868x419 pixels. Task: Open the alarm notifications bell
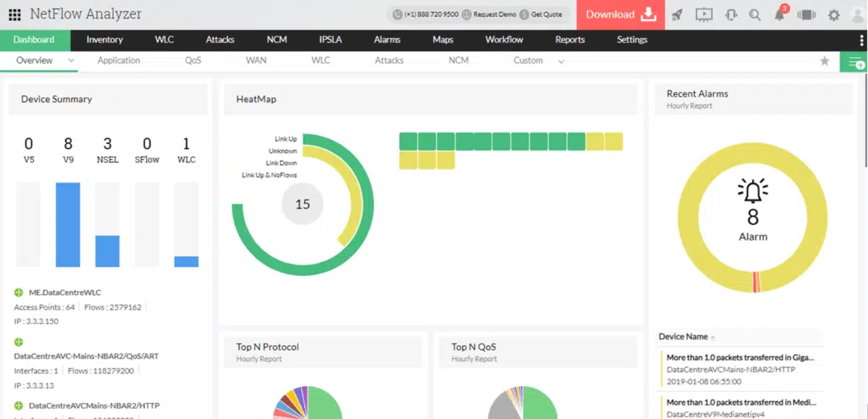click(780, 14)
